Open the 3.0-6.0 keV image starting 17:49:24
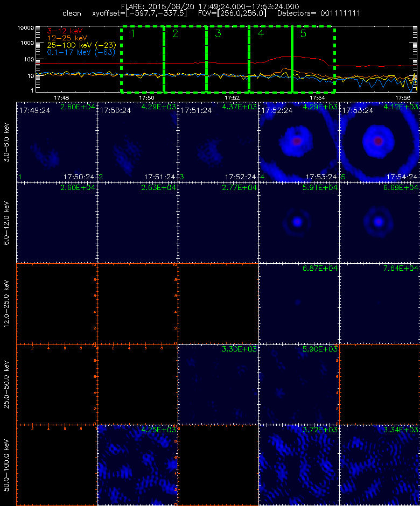The image size is (420, 506). 57,142
